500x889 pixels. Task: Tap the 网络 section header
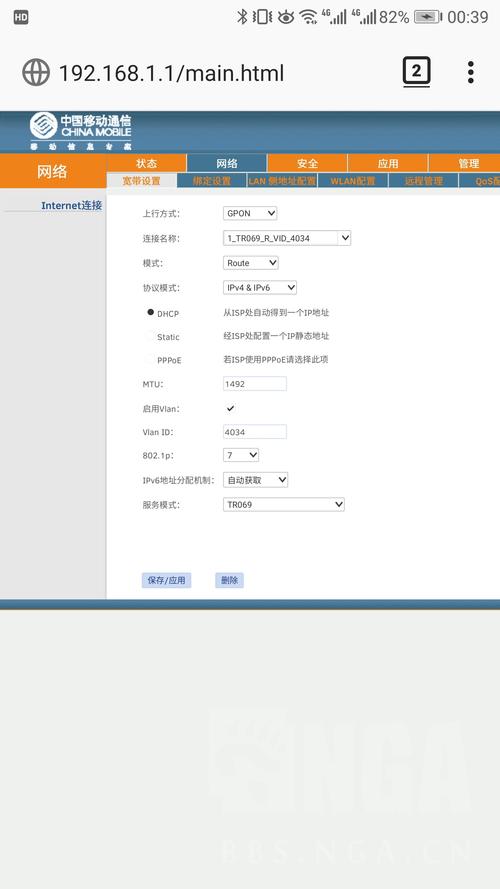(52, 171)
